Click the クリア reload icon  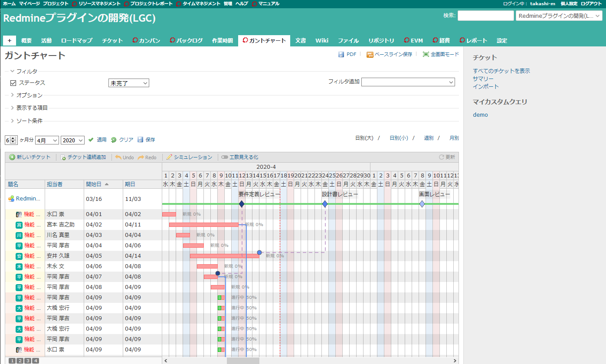pyautogui.click(x=114, y=140)
